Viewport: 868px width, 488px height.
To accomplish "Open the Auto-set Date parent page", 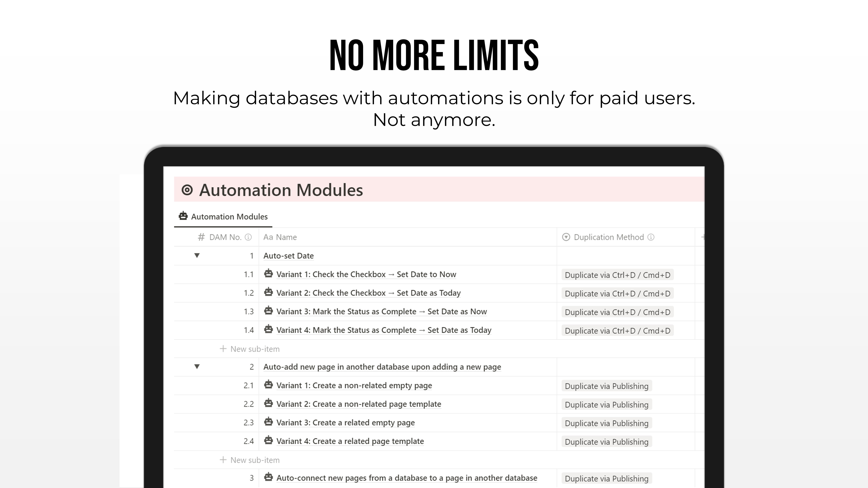I will (x=288, y=256).
